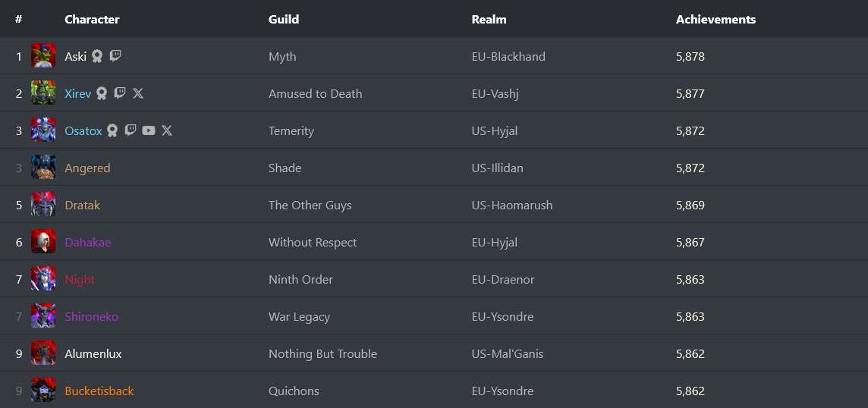The width and height of the screenshot is (868, 408).
Task: Click Xirev's Twitch icon
Action: click(x=120, y=93)
